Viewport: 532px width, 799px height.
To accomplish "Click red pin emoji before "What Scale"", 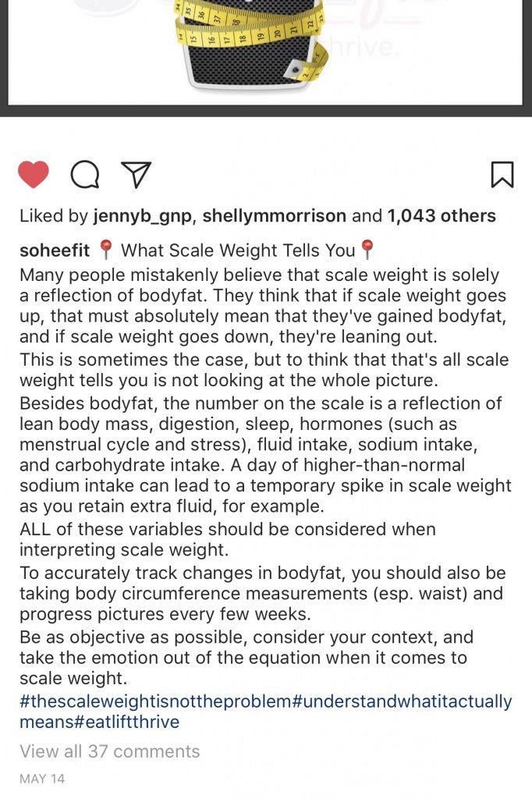I will pos(107,250).
